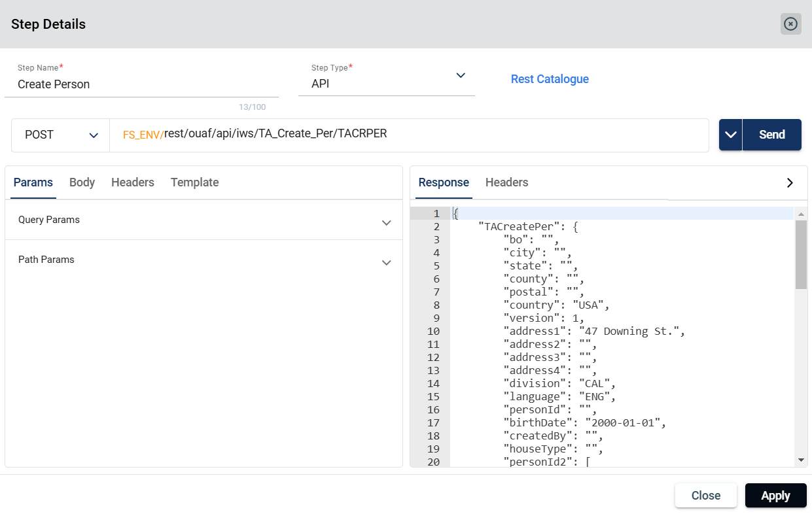The height and width of the screenshot is (514, 812).
Task: Open the Step Type dropdown
Action: pos(460,76)
